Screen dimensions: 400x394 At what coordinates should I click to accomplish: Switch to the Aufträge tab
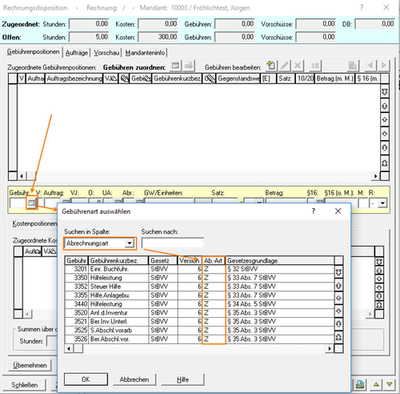point(77,53)
